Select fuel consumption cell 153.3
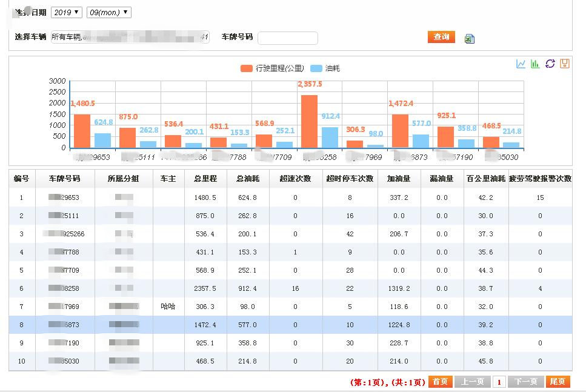 (x=247, y=252)
